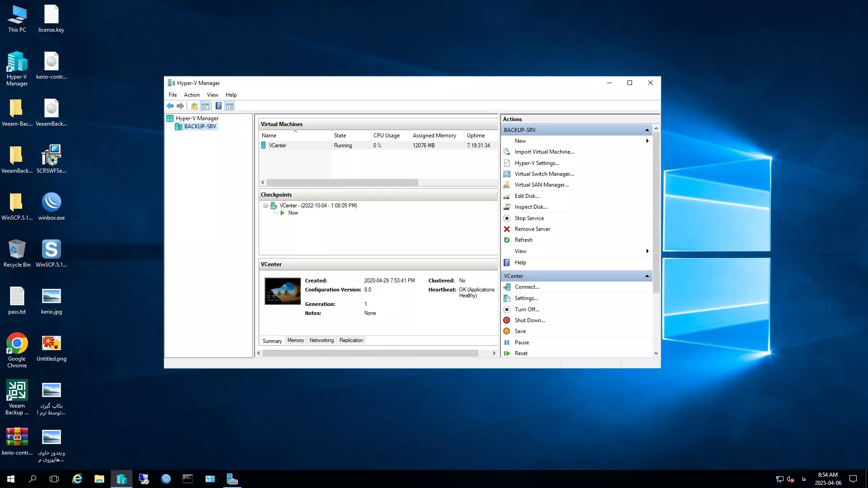Click the Forward arrow toolbar icon

coord(180,106)
